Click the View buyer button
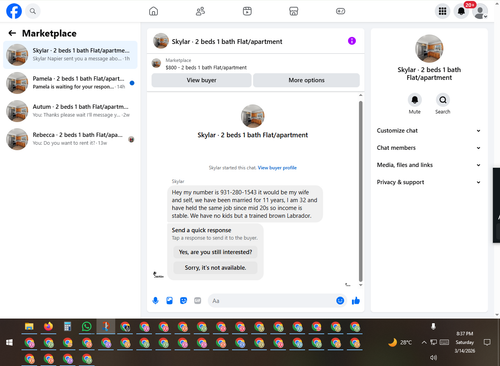 (x=201, y=80)
